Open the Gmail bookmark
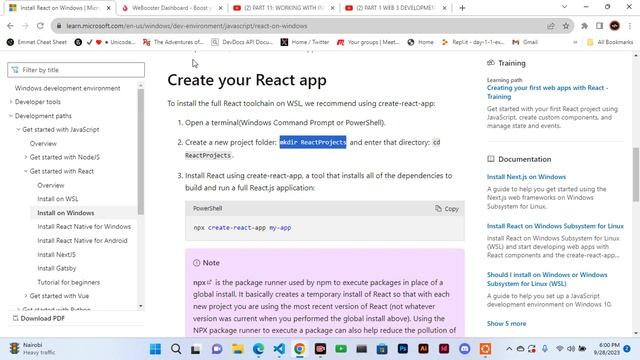The width and height of the screenshot is (640, 360). point(525,42)
